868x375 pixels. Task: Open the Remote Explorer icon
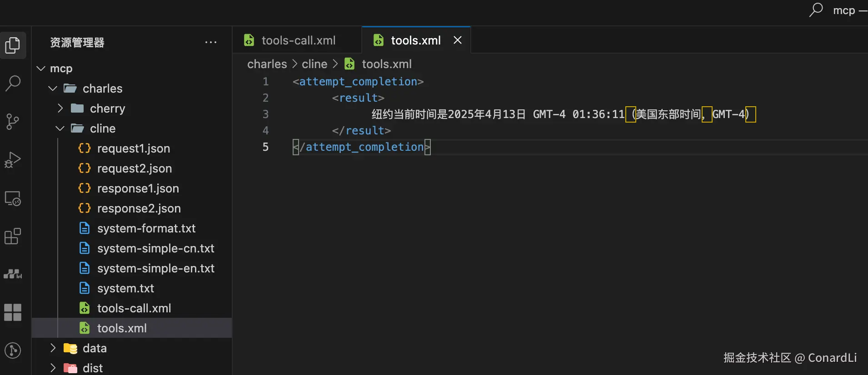coord(13,198)
